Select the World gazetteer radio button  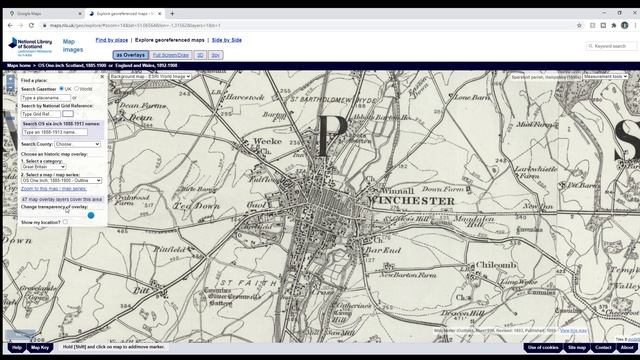point(77,89)
